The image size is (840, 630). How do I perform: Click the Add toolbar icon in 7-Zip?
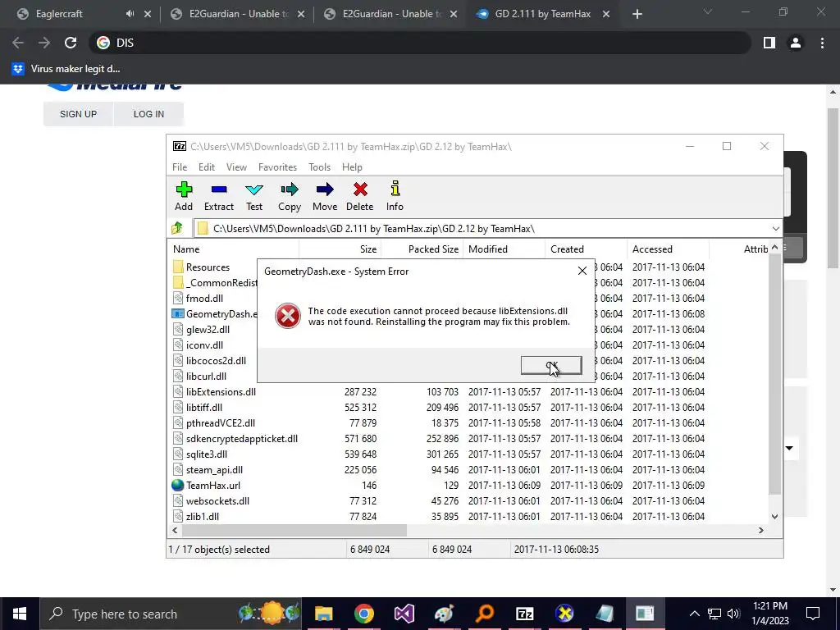[184, 196]
